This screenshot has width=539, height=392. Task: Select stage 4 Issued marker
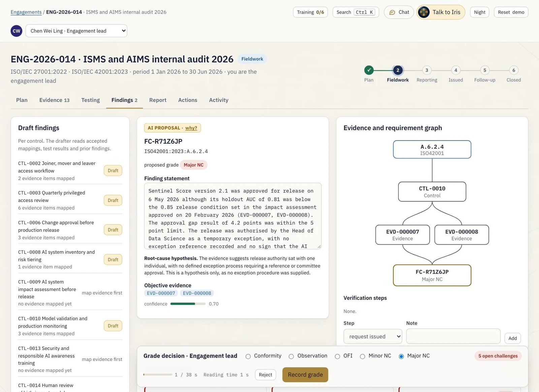coord(456,70)
